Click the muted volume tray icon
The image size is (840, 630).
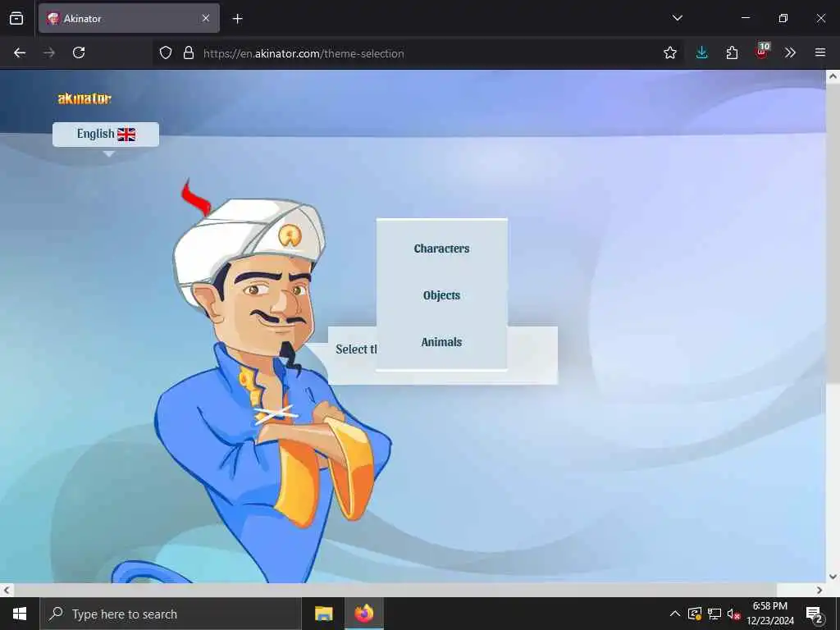(733, 614)
